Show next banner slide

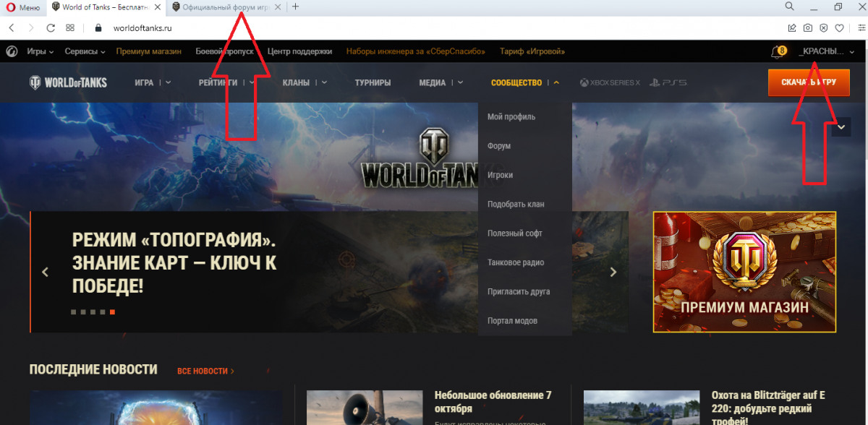click(613, 272)
